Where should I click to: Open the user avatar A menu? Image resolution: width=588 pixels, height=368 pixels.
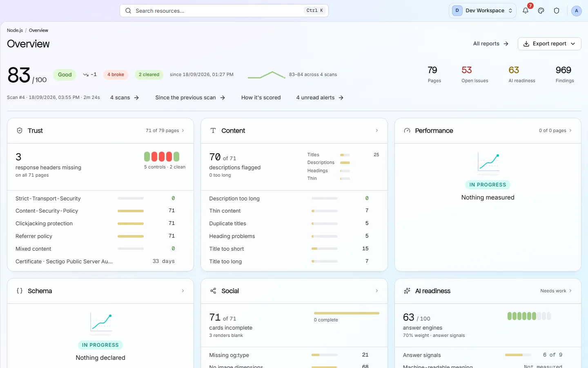[x=576, y=11]
